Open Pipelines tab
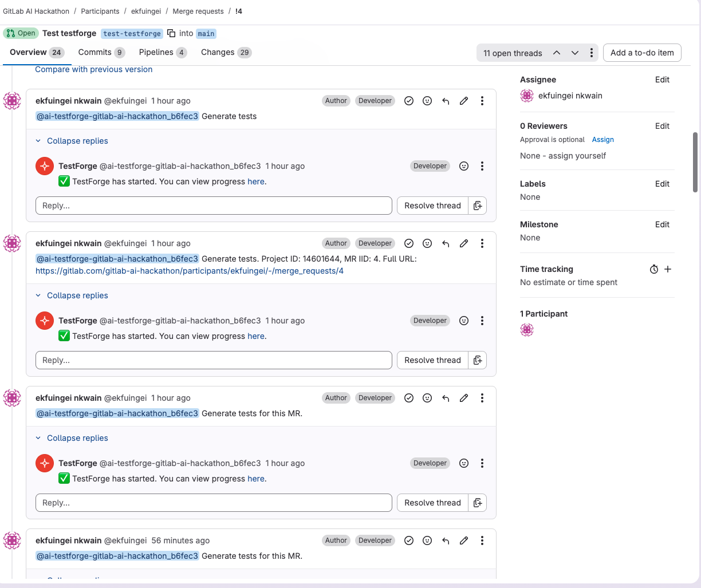The width and height of the screenshot is (701, 588). 163,52
